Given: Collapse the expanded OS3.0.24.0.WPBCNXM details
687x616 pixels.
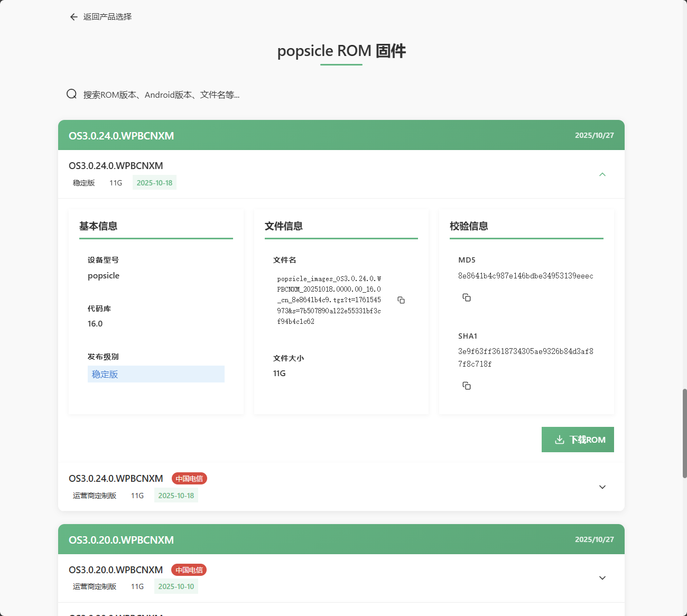Looking at the screenshot, I should pyautogui.click(x=602, y=174).
